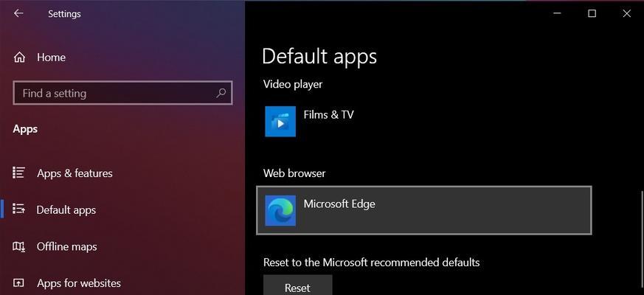The image size is (644, 295).
Task: Click the Offline maps map icon
Action: 19,246
